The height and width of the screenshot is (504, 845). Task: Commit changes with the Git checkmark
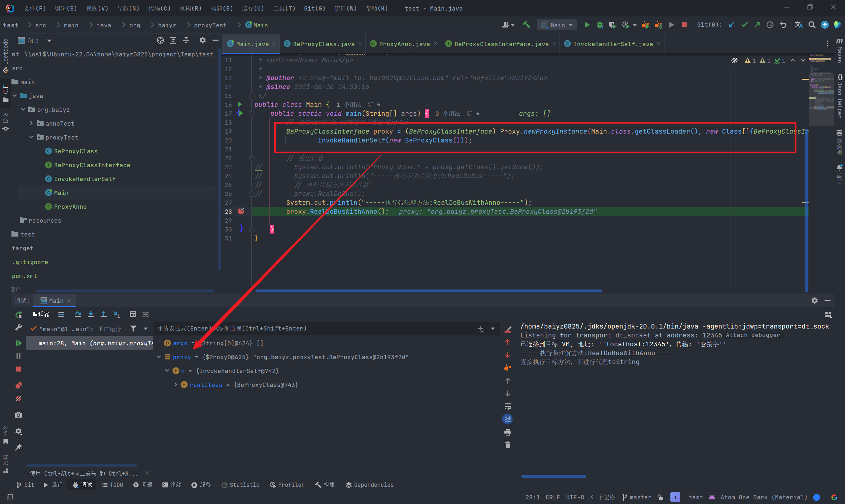tap(744, 25)
